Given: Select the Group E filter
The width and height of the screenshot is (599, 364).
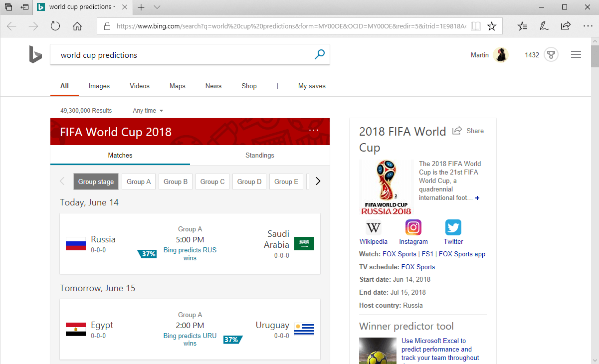Looking at the screenshot, I should coord(286,182).
